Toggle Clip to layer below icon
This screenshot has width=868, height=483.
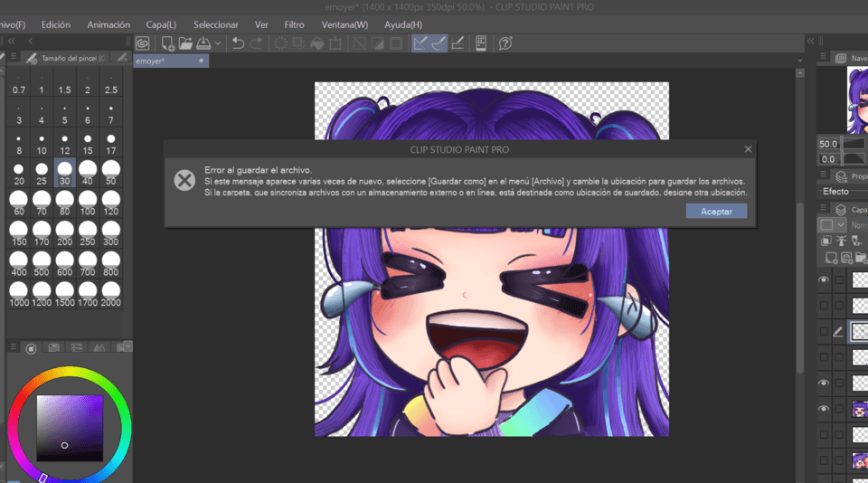pyautogui.click(x=826, y=241)
